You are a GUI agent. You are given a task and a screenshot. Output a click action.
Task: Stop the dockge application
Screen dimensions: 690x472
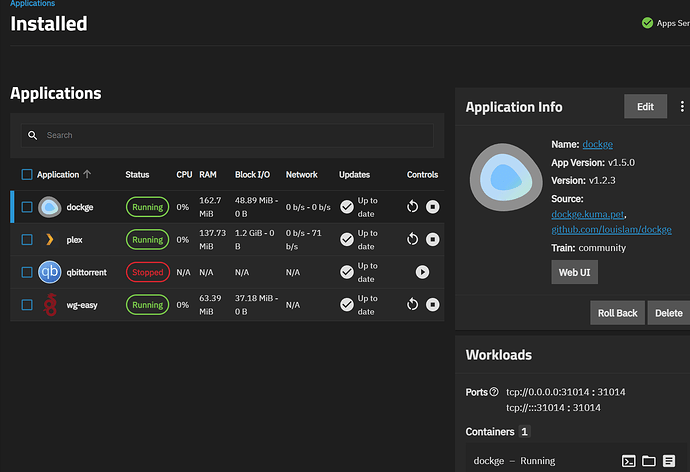click(x=433, y=206)
